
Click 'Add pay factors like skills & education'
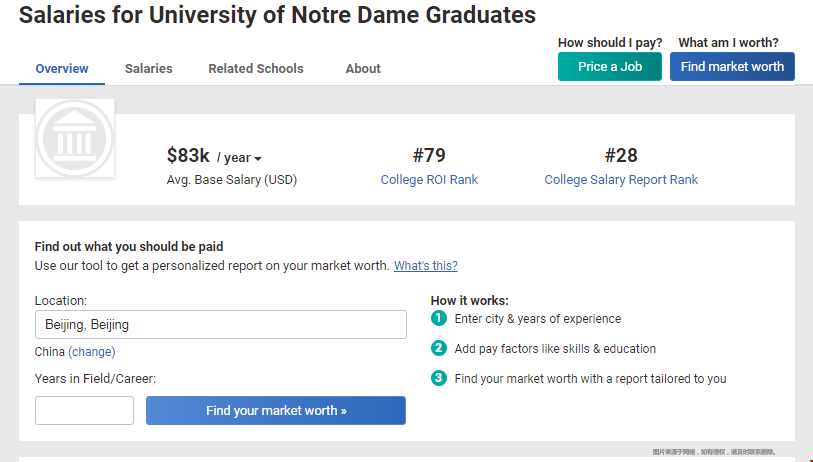tap(555, 349)
